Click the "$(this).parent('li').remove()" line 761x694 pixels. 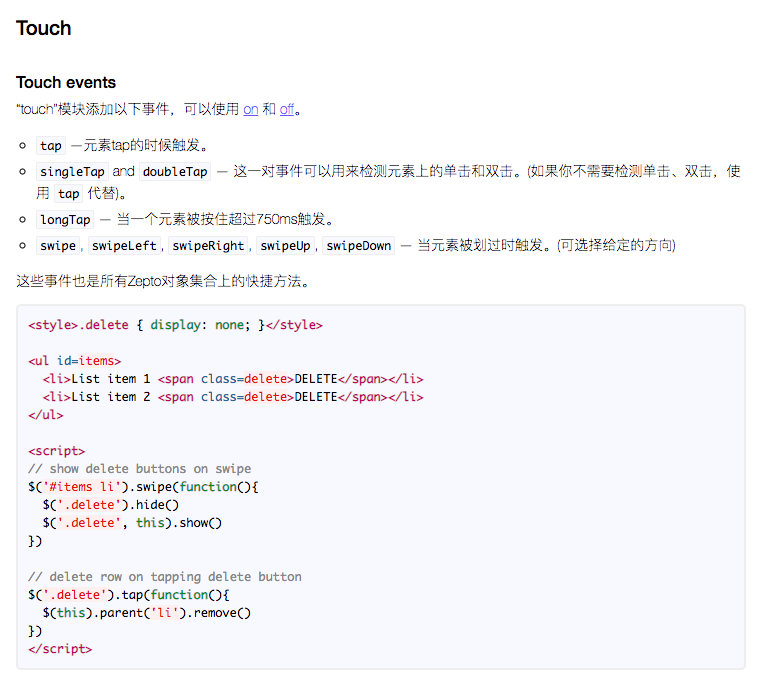[x=147, y=612]
